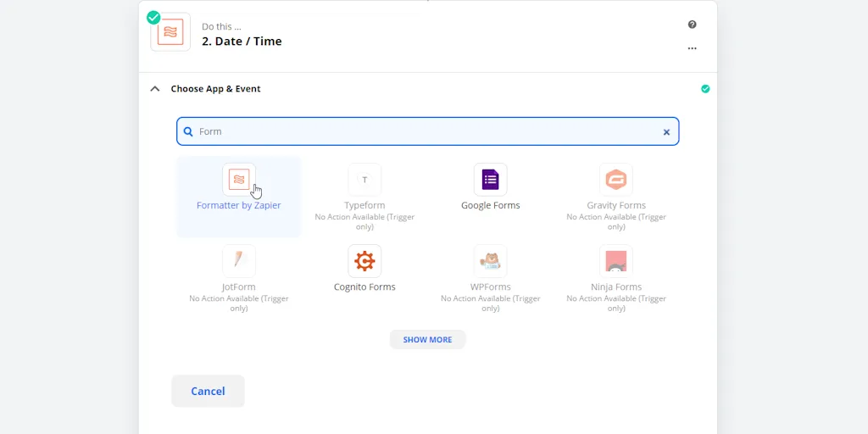Image resolution: width=868 pixels, height=434 pixels.
Task: Select the WPForms app icon
Action: tap(491, 261)
